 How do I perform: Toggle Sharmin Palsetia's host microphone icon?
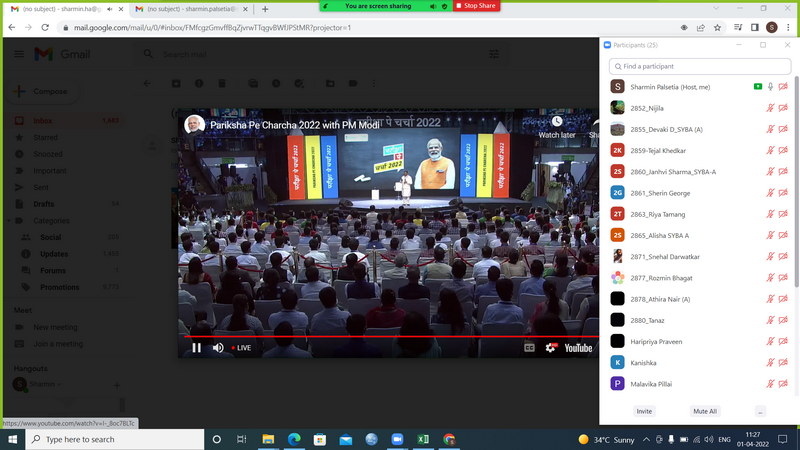click(x=770, y=87)
